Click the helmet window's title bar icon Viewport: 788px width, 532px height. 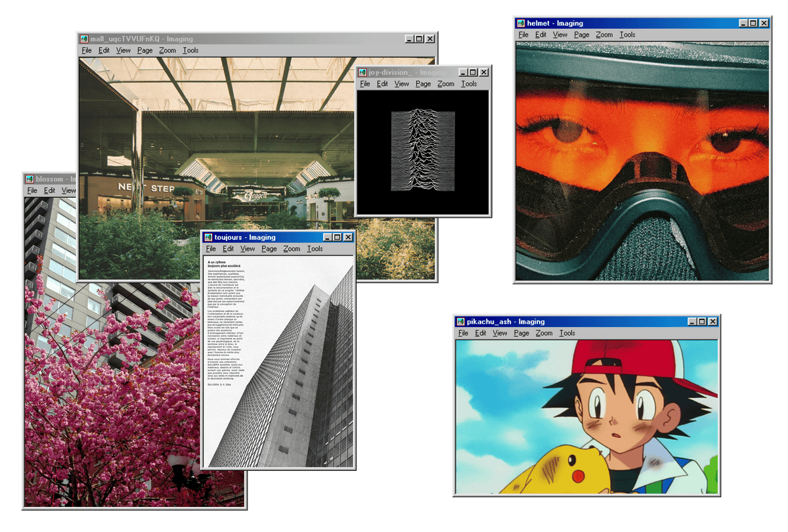pos(520,23)
